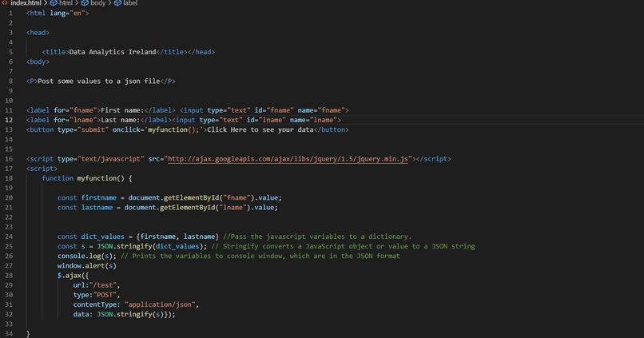
Task: Click "console.log(s)" on line 26
Action: pyautogui.click(x=86, y=256)
